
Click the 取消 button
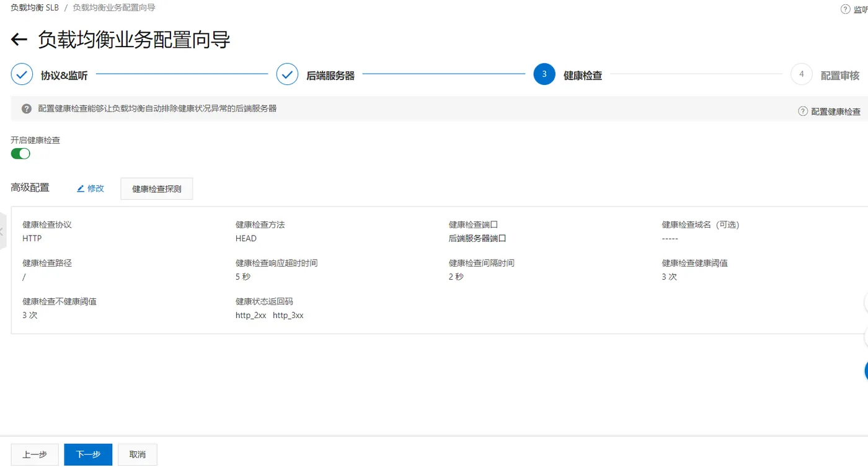pyautogui.click(x=138, y=454)
